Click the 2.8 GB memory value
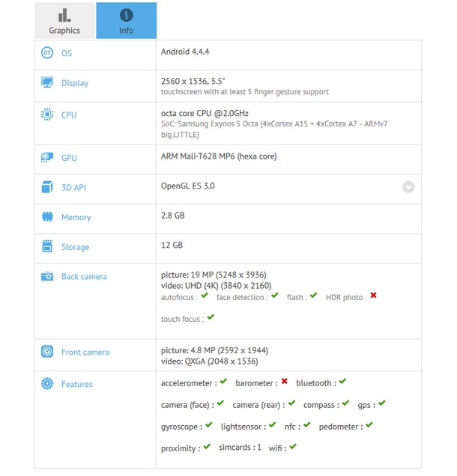The width and height of the screenshot is (457, 476). [x=173, y=216]
